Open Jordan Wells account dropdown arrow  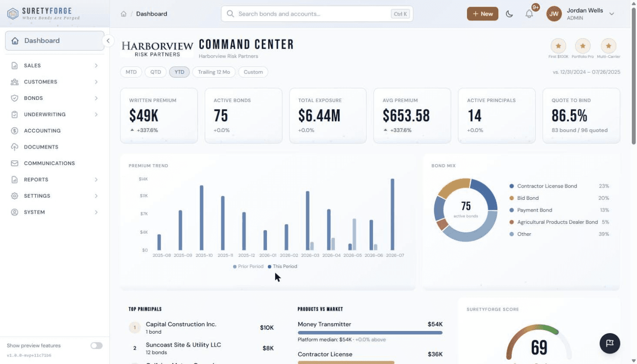612,14
